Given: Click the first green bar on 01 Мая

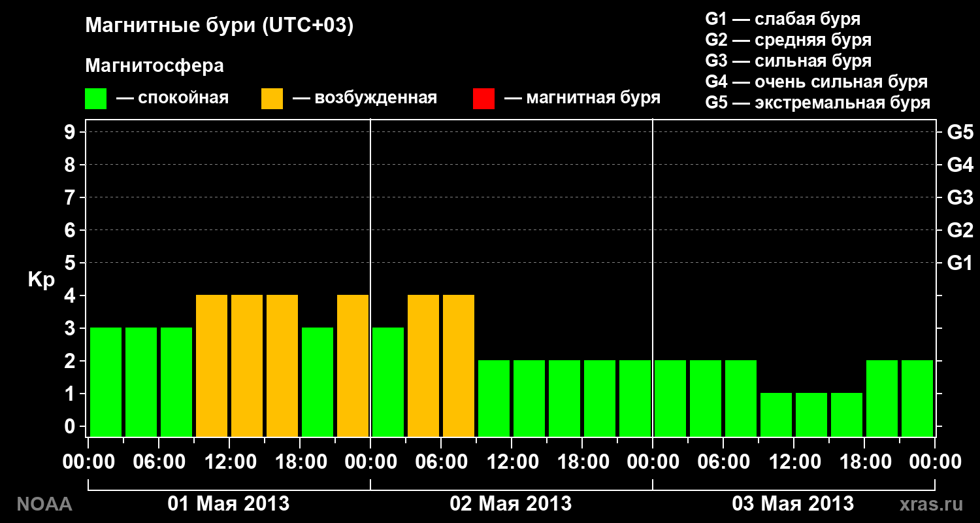Looking at the screenshot, I should point(106,382).
